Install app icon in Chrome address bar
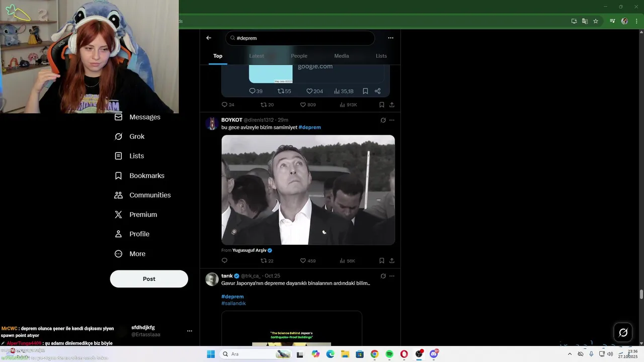Image resolution: width=644 pixels, height=362 pixels. click(x=574, y=21)
